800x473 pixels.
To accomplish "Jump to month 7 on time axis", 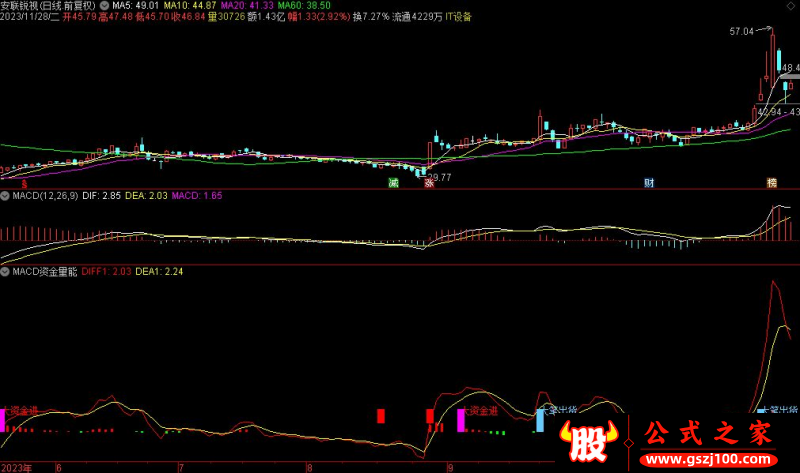I will (181, 468).
